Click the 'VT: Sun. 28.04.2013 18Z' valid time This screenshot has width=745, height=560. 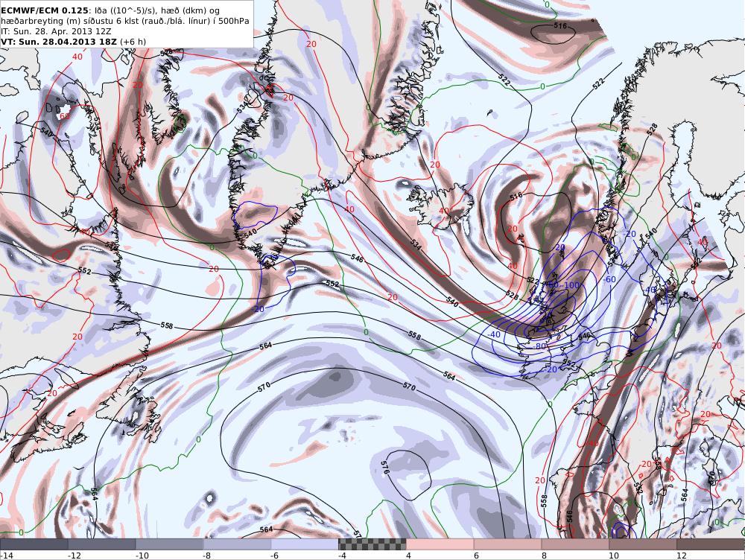(59, 42)
